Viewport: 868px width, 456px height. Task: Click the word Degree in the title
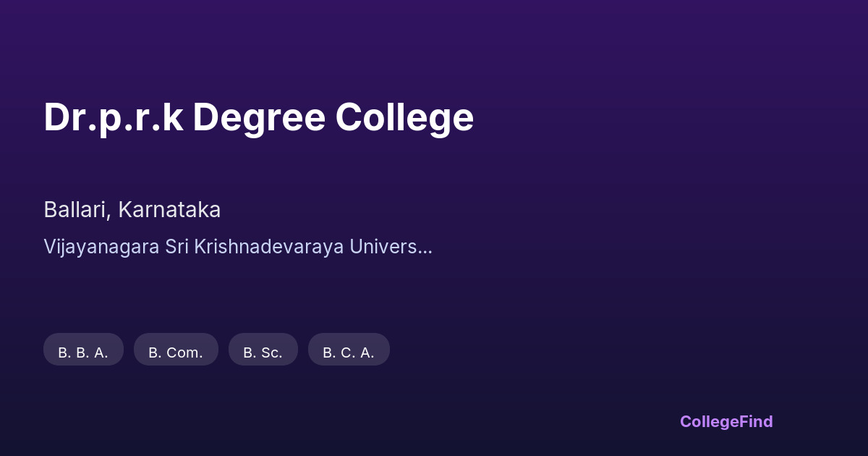tap(258, 117)
